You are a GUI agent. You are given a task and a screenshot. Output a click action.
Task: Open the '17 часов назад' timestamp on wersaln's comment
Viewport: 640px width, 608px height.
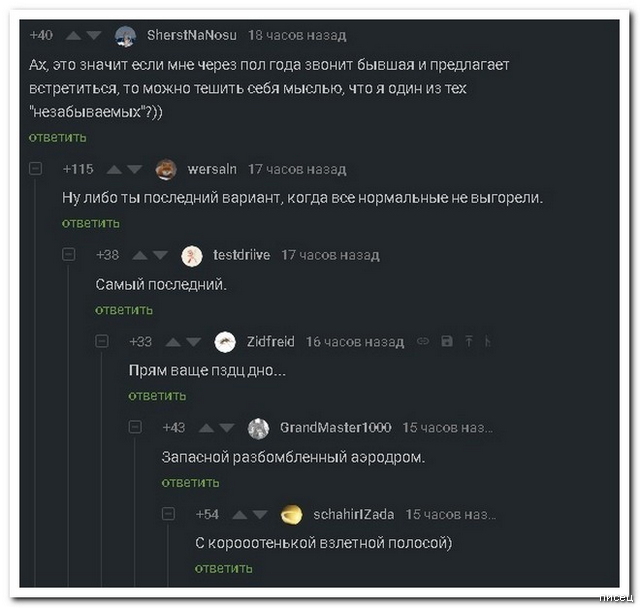pos(297,169)
